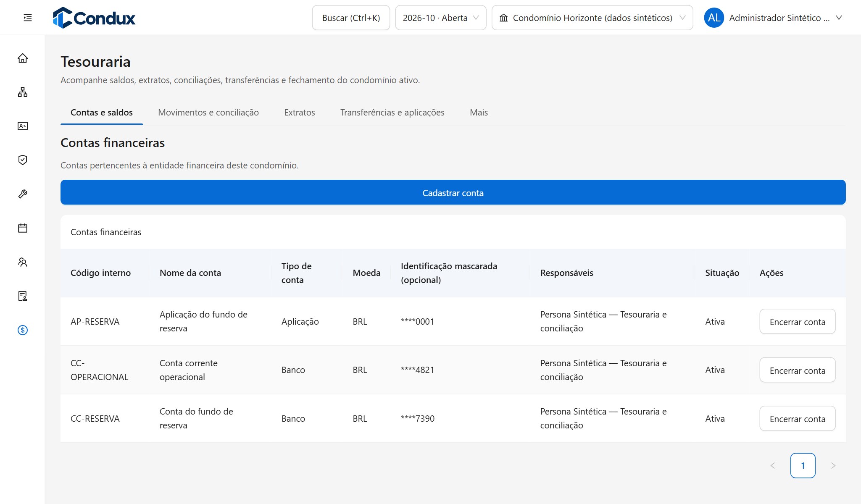Open the wrench maintenance sidebar icon
Viewport: 861px width, 504px height.
[23, 194]
